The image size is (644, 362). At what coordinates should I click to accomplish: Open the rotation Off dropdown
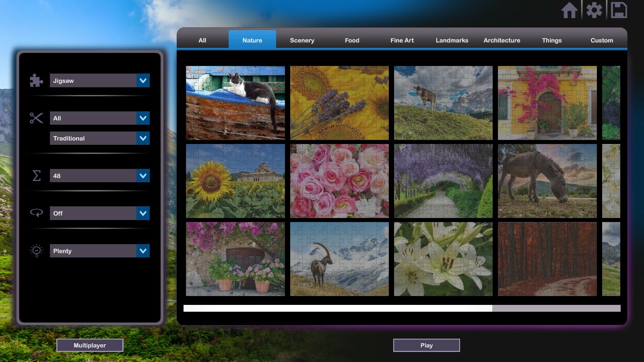point(99,213)
